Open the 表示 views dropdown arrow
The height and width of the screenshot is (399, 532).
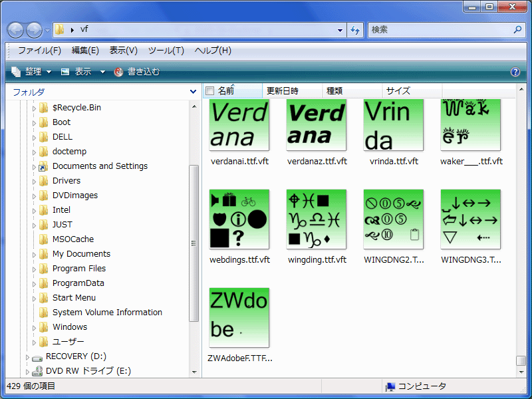pos(102,72)
